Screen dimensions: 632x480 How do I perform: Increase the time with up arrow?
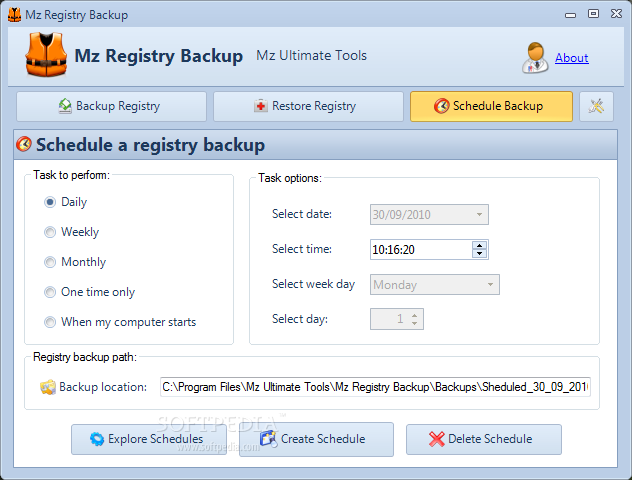pyautogui.click(x=479, y=245)
